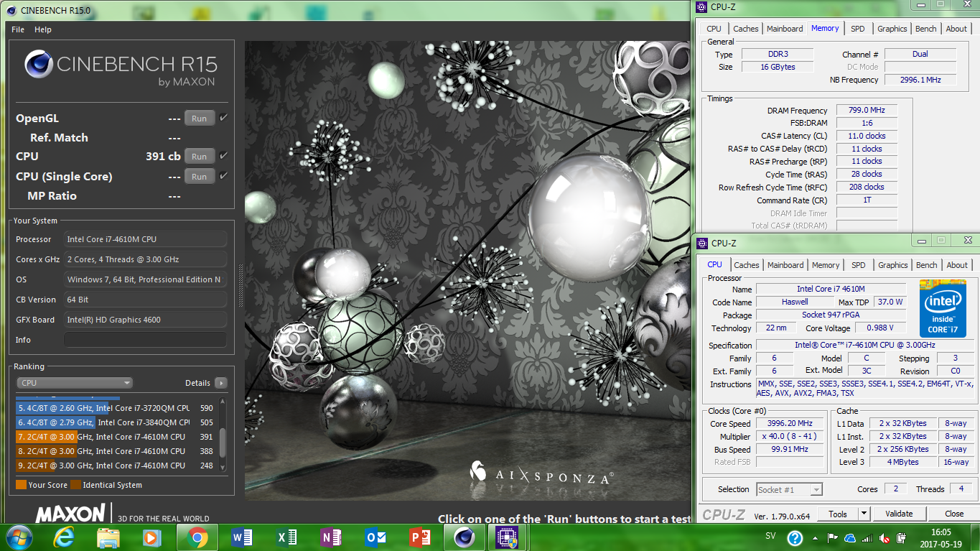Image resolution: width=980 pixels, height=551 pixels.
Task: Open network signal tray icon
Action: click(868, 537)
